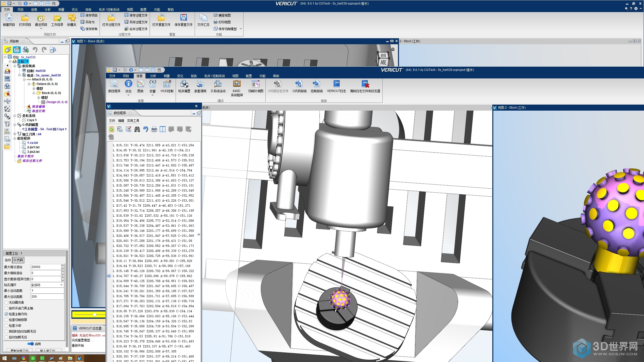Image resolution: width=644 pixels, height=362 pixels.
Task: Switch to the G-代码 configuration tab
Action: 18,260
